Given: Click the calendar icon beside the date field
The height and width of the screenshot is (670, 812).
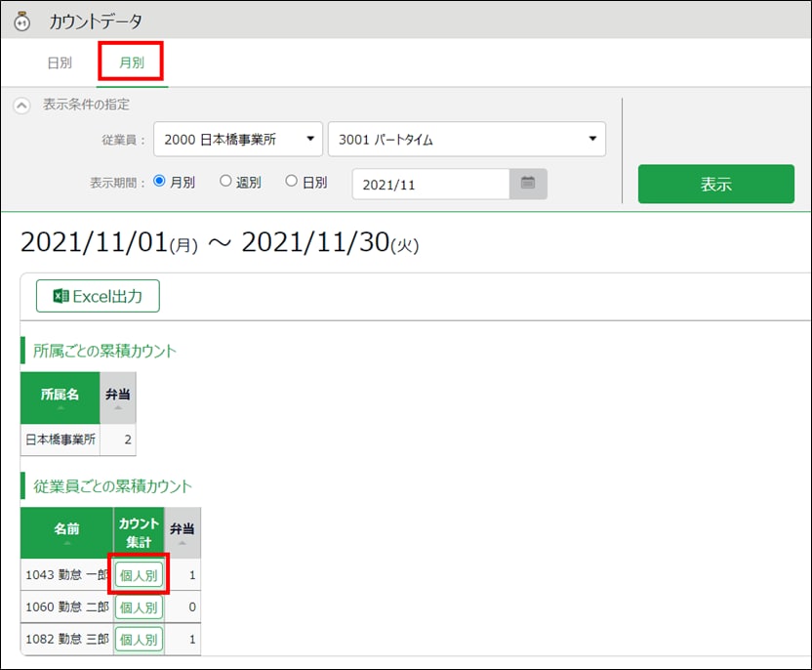Looking at the screenshot, I should click(x=528, y=184).
